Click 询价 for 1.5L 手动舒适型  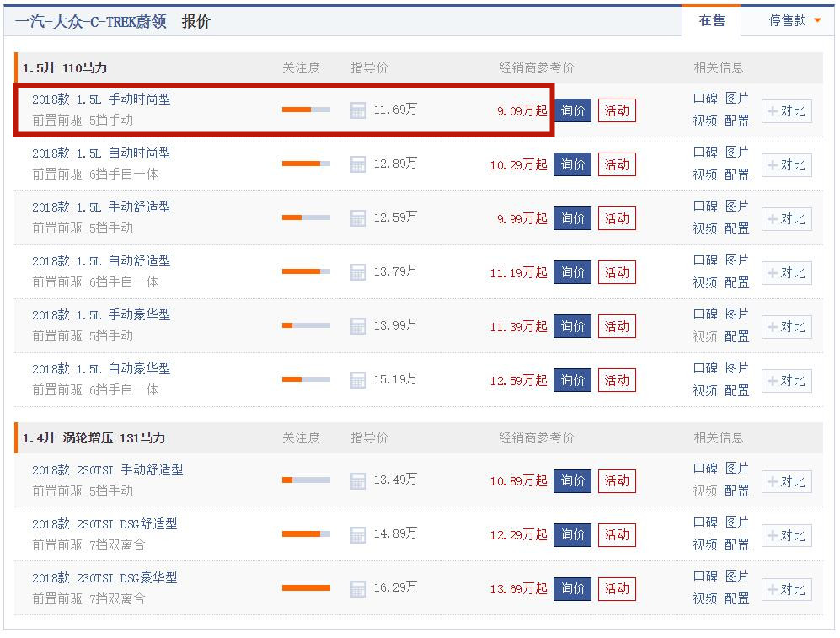coord(572,218)
